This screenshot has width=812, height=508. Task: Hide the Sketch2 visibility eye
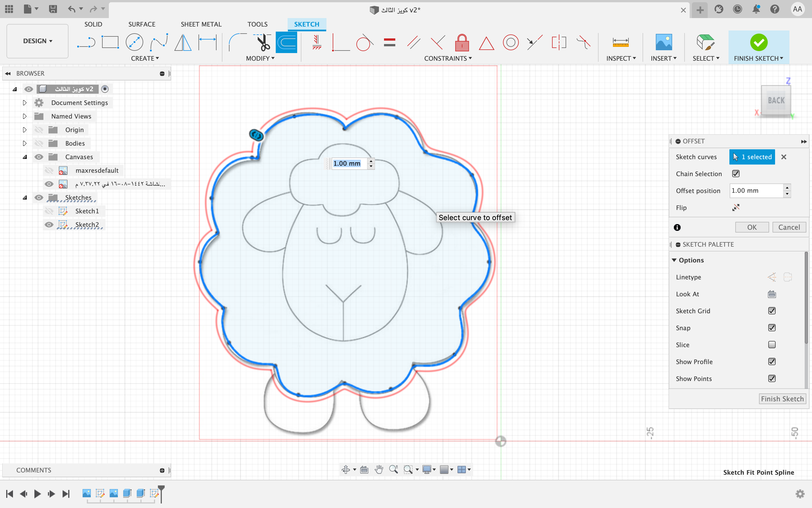(49, 224)
